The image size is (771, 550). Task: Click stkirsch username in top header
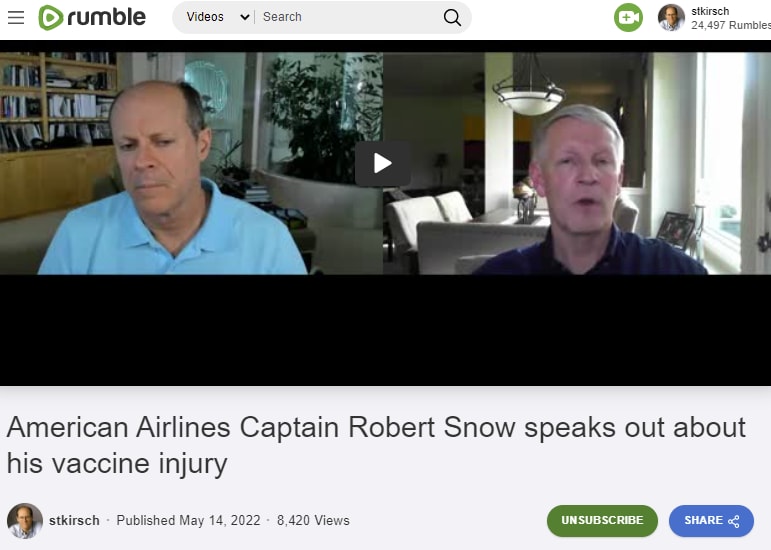click(x=710, y=11)
